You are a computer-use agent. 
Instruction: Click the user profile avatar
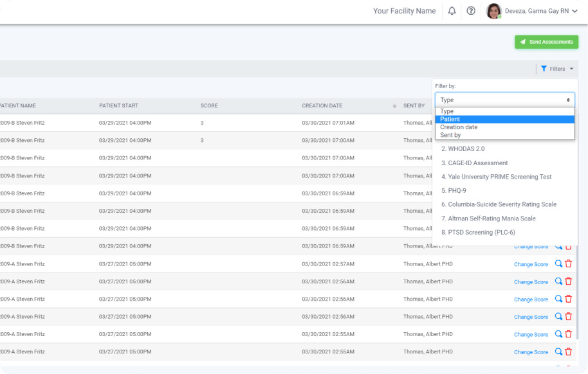coord(494,11)
